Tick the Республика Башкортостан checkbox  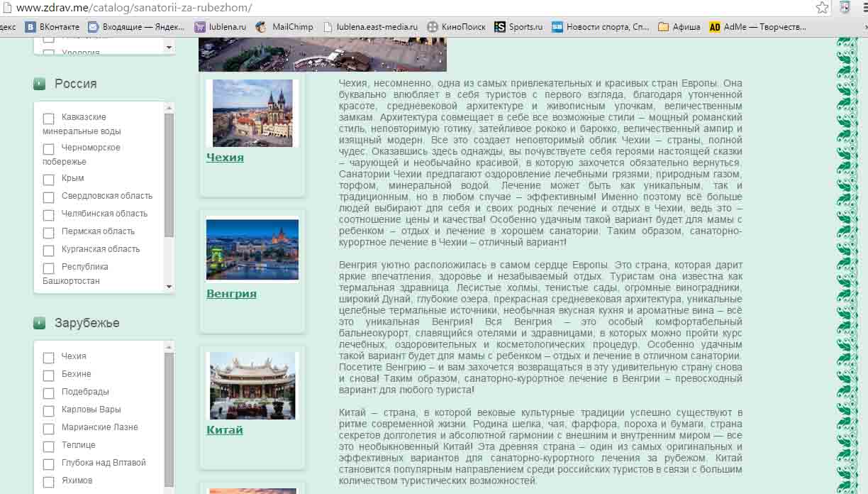[48, 268]
